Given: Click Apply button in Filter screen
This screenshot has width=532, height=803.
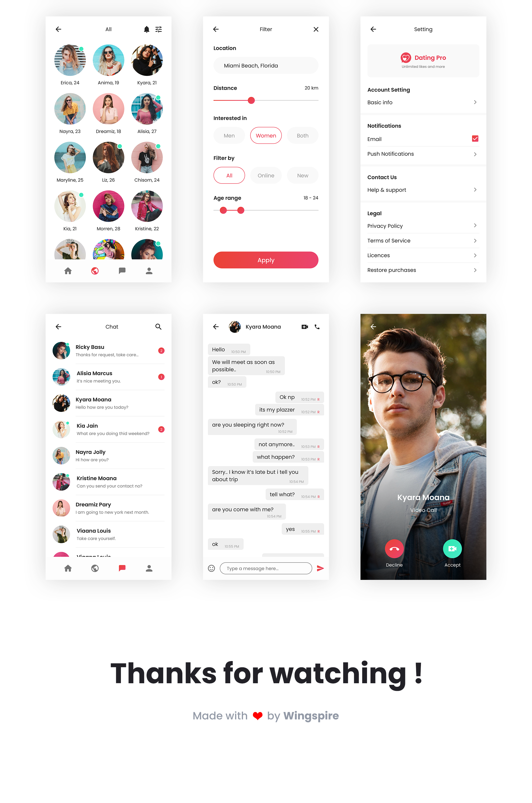Looking at the screenshot, I should [266, 260].
